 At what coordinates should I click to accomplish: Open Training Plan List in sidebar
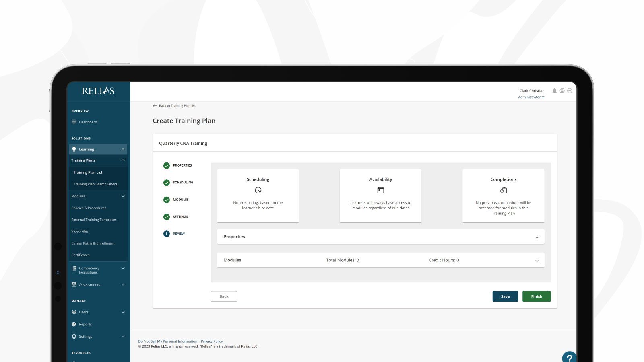point(88,172)
